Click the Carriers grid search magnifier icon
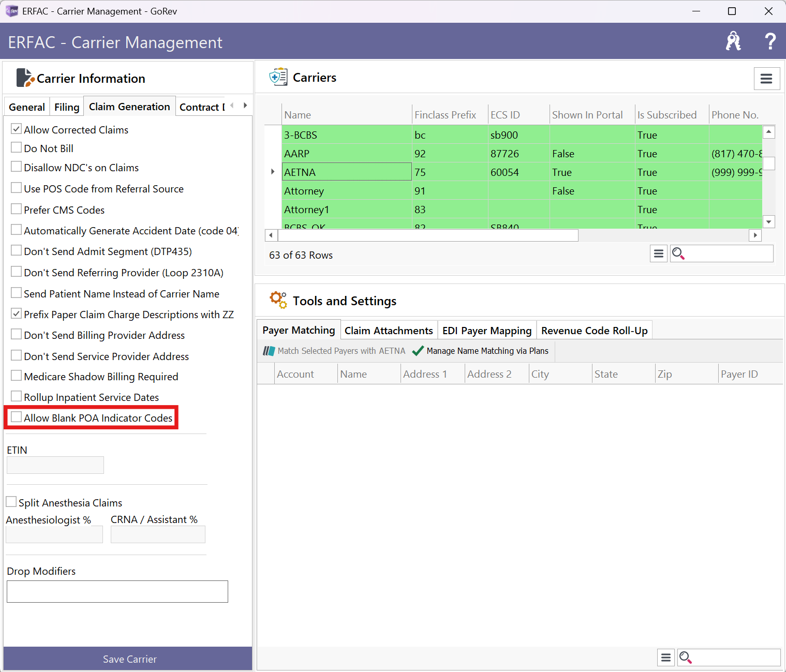The image size is (786, 672). tap(678, 253)
